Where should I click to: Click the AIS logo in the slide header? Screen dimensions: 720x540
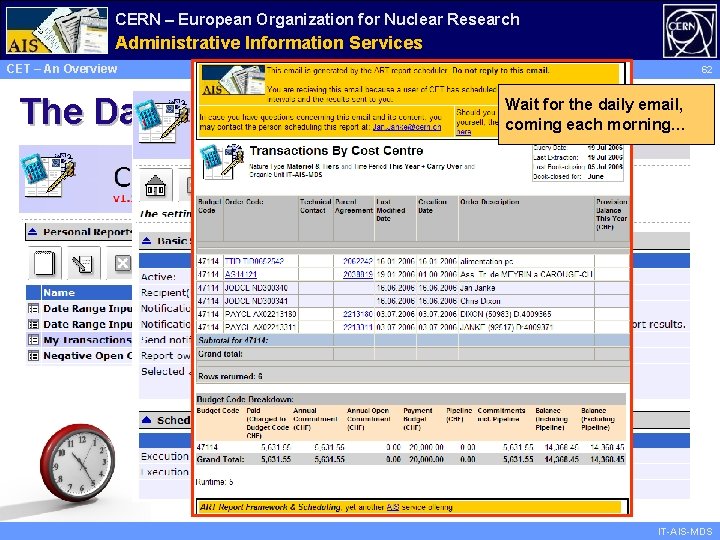tap(57, 30)
